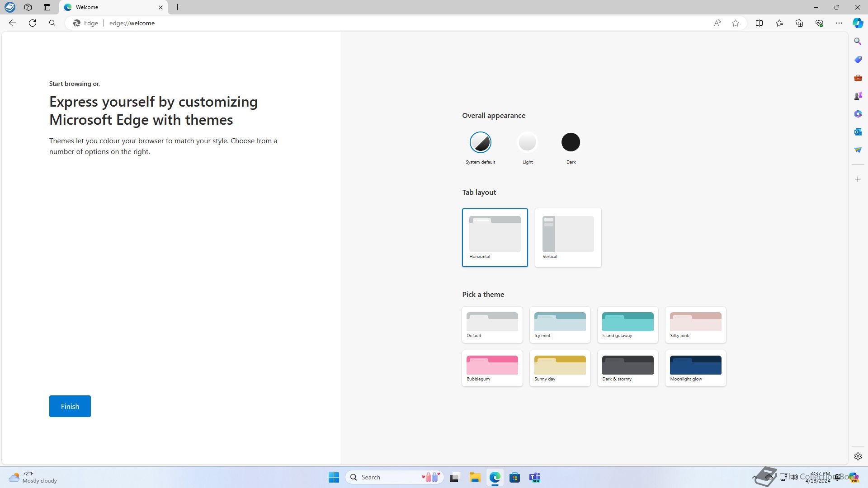868x488 pixels.
Task: Pick the Sunny day theme
Action: click(560, 368)
